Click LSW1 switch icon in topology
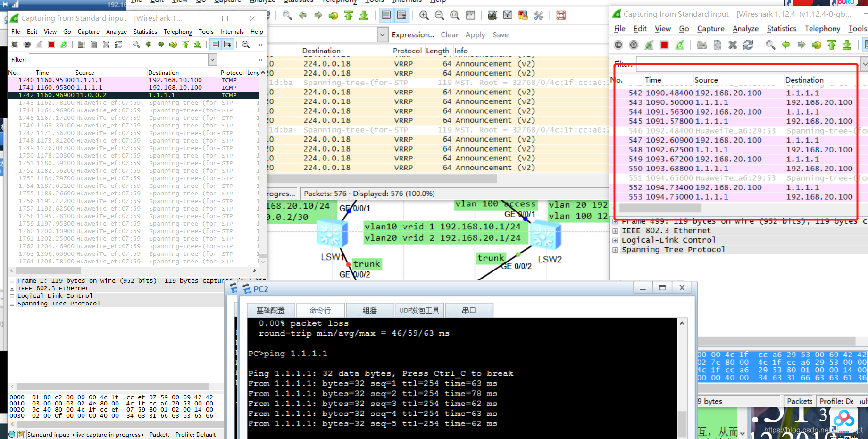Screen dimensions: 868x439 332,233
